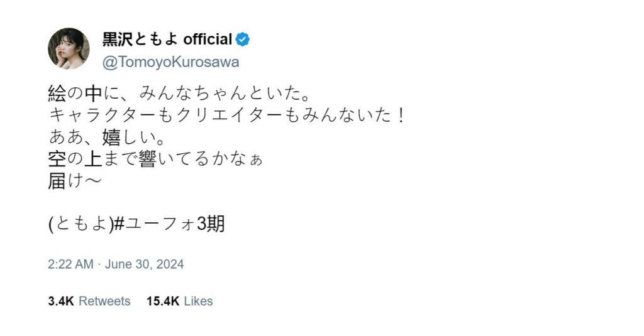Click the (ともよ) signature text
644x336 pixels.
(x=80, y=224)
